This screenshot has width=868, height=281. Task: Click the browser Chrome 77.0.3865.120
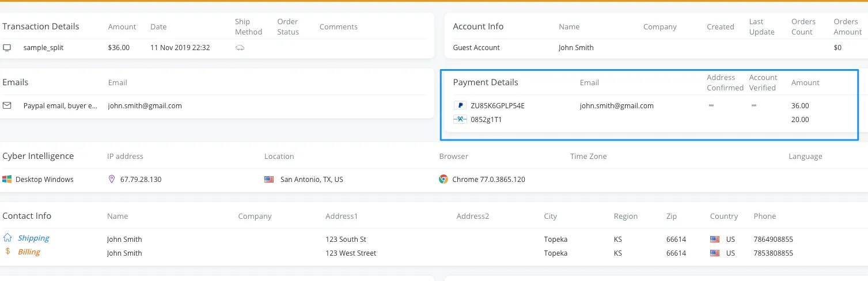point(488,180)
